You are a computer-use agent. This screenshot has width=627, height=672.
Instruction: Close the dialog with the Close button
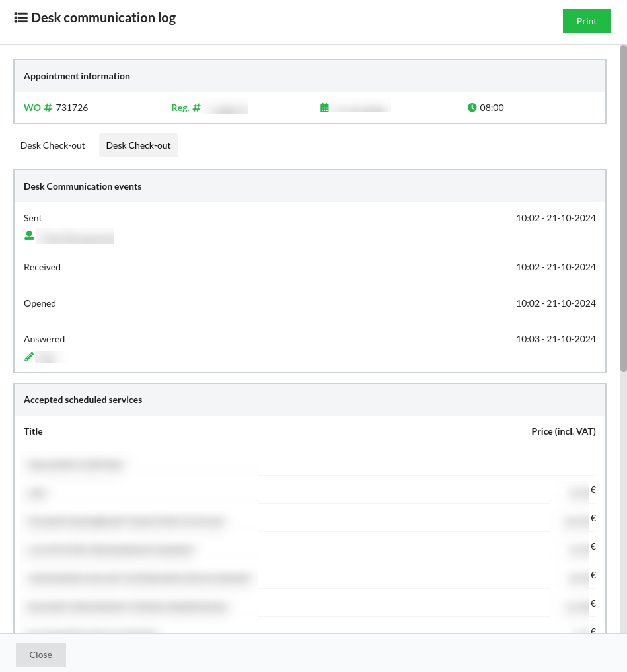(x=41, y=655)
